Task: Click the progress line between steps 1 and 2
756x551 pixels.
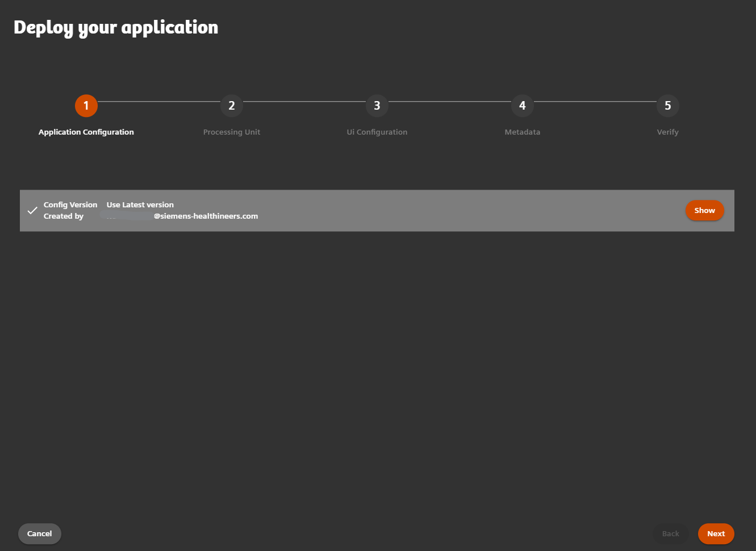Action: pos(159,106)
